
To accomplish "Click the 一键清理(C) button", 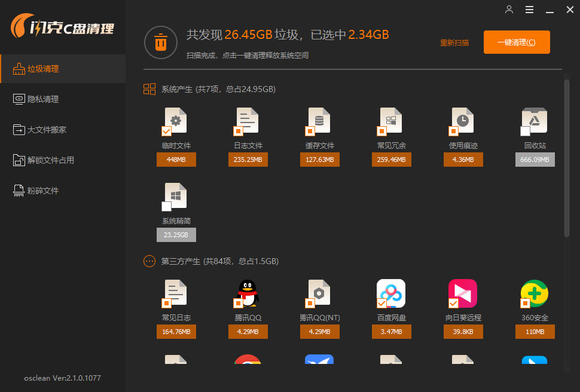I will pos(517,42).
